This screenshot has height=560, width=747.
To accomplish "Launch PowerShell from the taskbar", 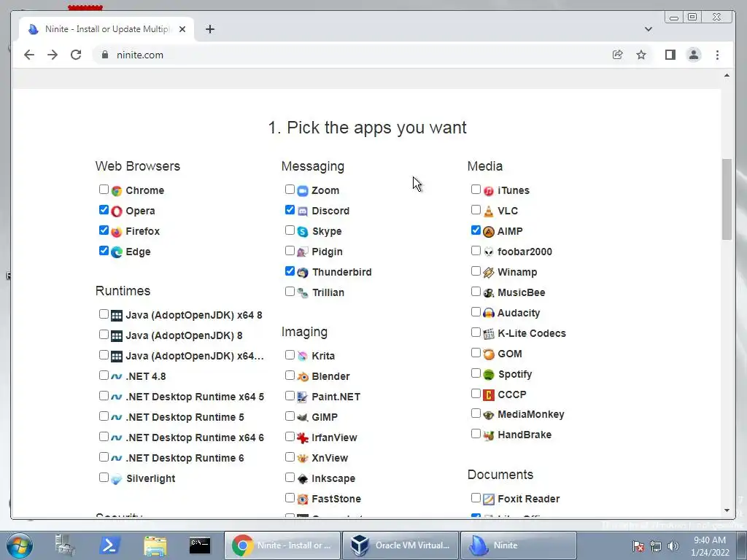I will click(x=109, y=545).
